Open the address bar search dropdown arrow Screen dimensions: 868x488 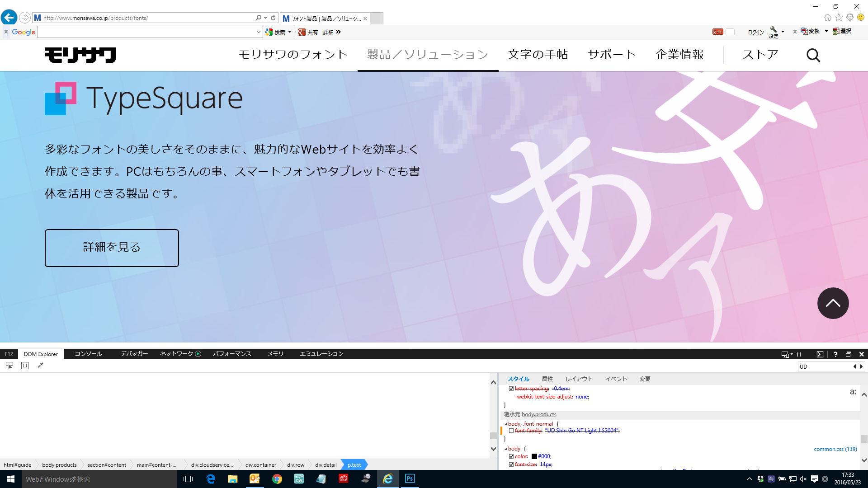(x=265, y=18)
